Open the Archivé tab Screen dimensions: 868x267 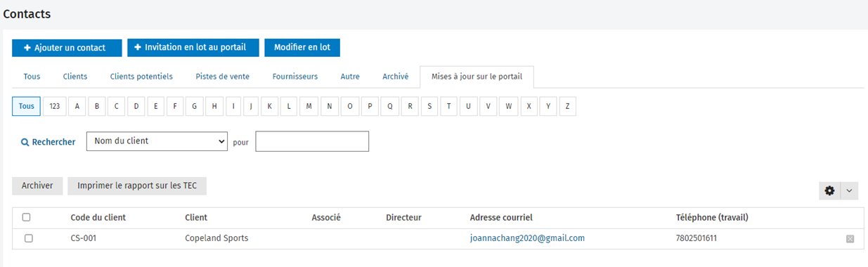click(395, 77)
